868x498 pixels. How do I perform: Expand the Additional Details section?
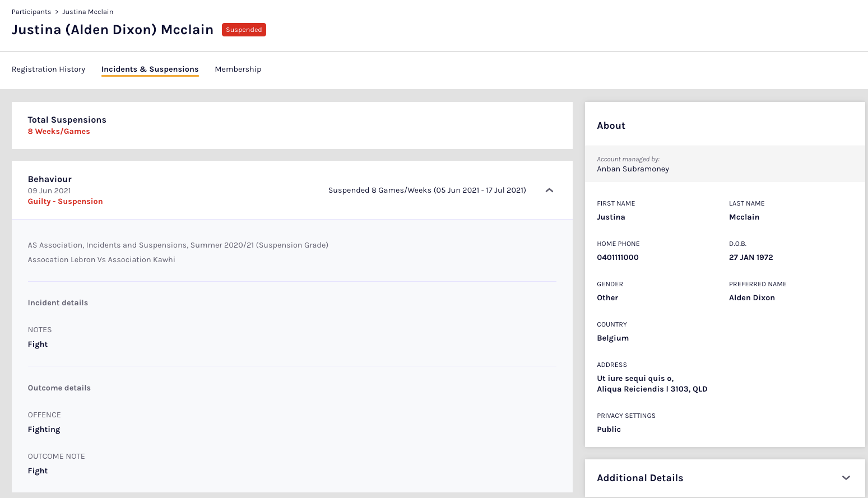(x=846, y=478)
